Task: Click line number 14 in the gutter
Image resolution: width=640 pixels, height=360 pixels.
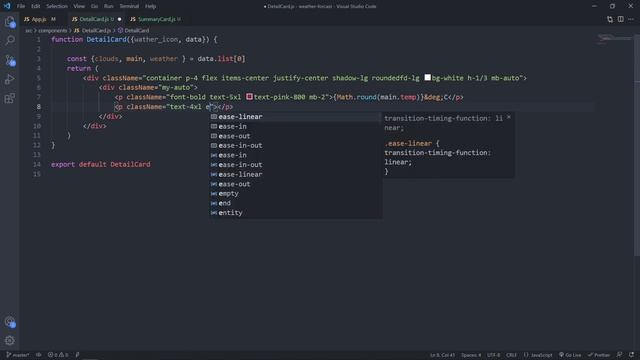Action: 37,164
